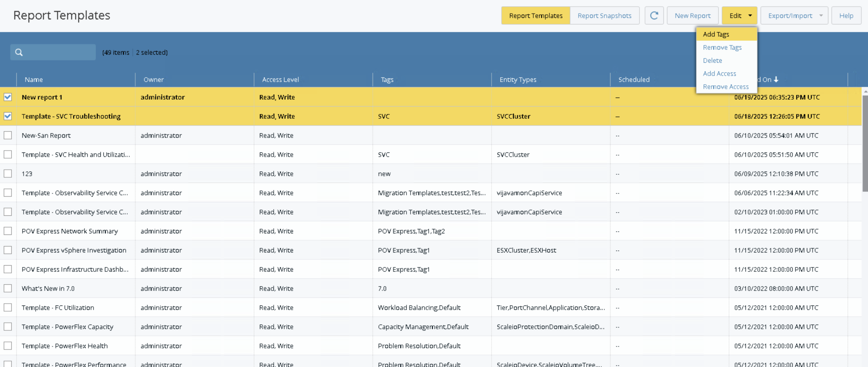
Task: Click 'What's New in 7.0' name
Action: (x=48, y=288)
